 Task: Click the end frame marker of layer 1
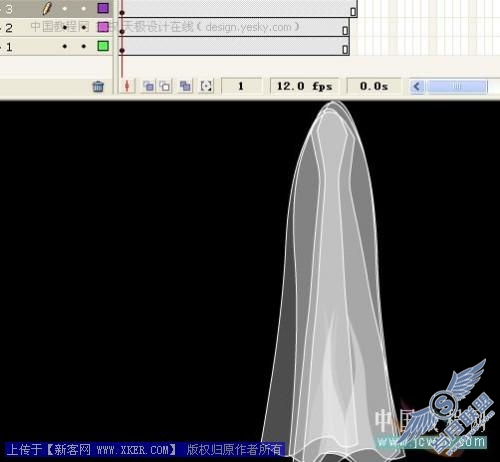[345, 50]
